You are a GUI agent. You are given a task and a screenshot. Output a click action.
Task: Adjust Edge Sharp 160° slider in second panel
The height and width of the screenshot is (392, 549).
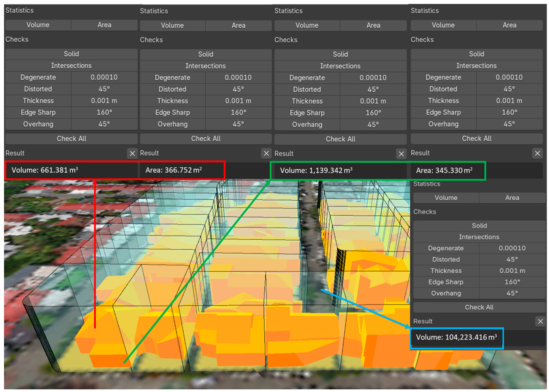click(x=238, y=113)
